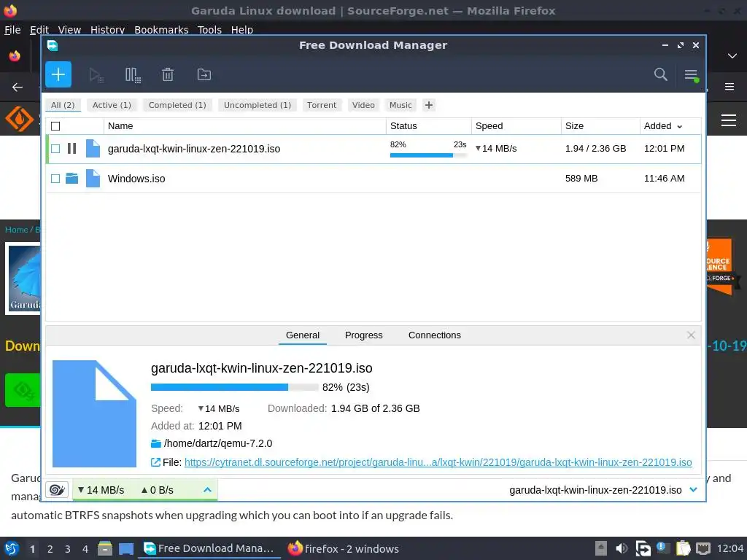Open the View menu in Firefox
This screenshot has width=747, height=560.
pyautogui.click(x=69, y=29)
